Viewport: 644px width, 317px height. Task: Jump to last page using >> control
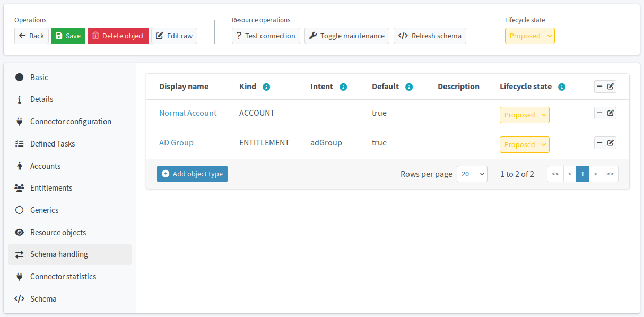click(610, 174)
